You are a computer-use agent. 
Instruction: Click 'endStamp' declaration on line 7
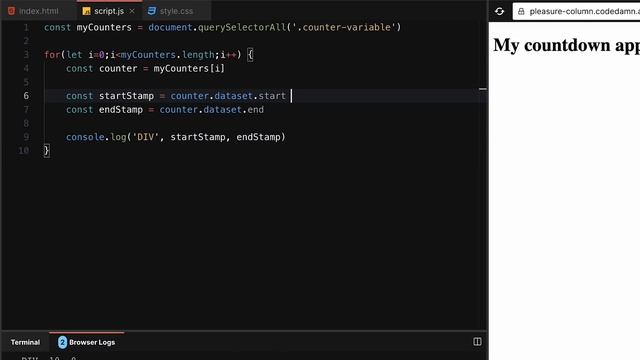pyautogui.click(x=121, y=110)
